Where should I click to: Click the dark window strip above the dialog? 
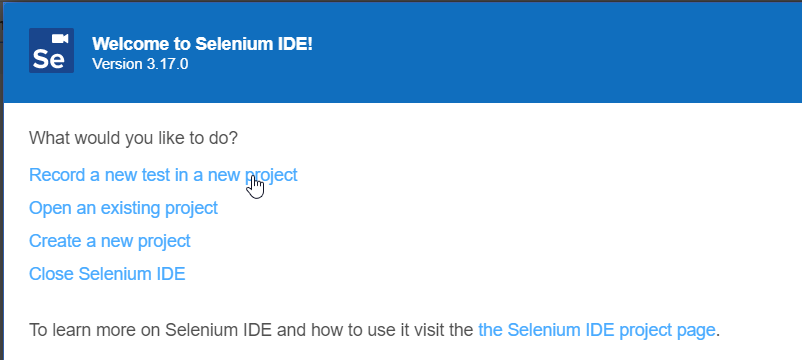(401, 2)
